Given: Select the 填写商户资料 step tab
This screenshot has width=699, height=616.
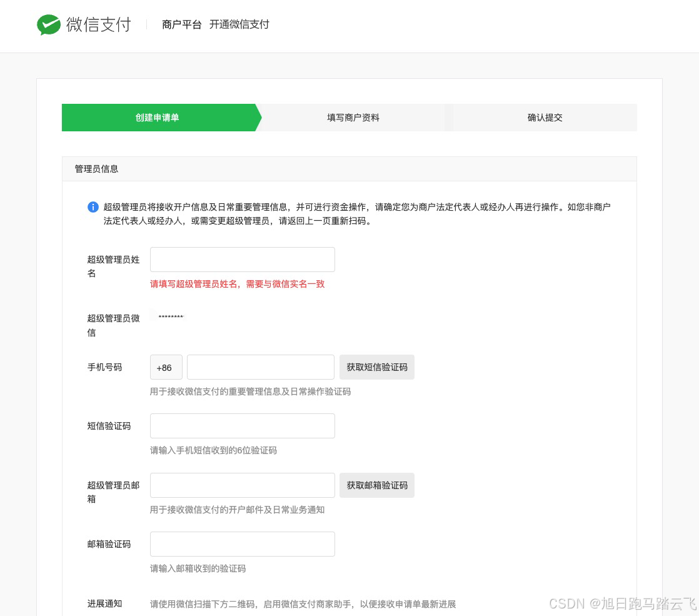Looking at the screenshot, I should (353, 118).
